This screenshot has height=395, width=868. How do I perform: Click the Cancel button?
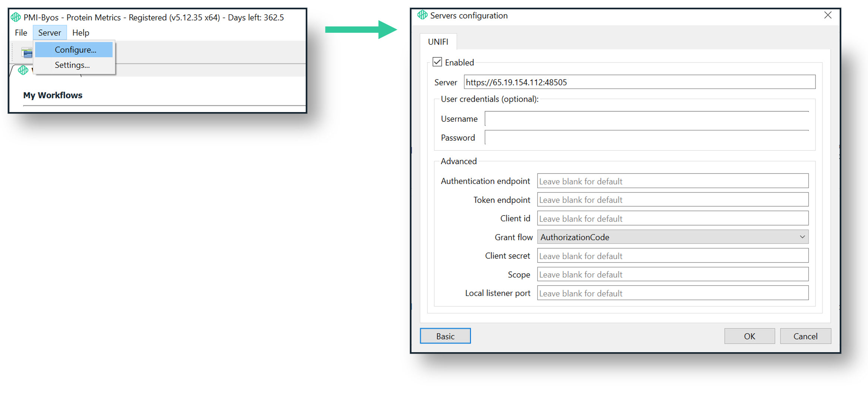click(x=805, y=336)
